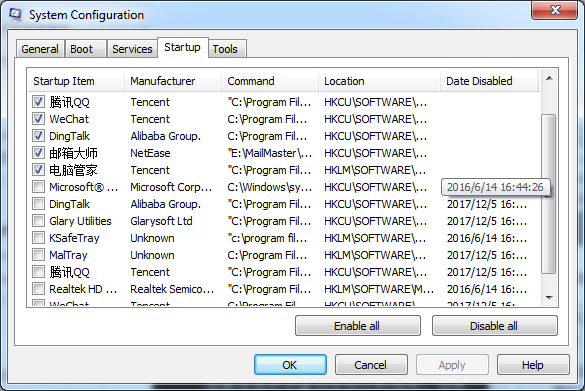This screenshot has width=585, height=391.
Task: Click the Unknown manufacturer in KSafeTray row
Action: click(152, 238)
